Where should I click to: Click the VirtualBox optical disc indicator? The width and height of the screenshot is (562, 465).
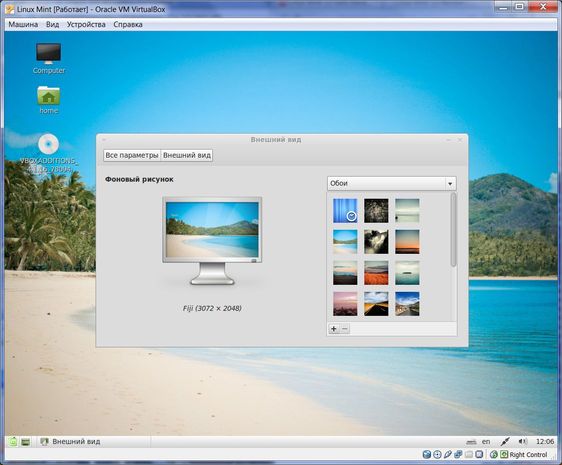click(x=437, y=454)
